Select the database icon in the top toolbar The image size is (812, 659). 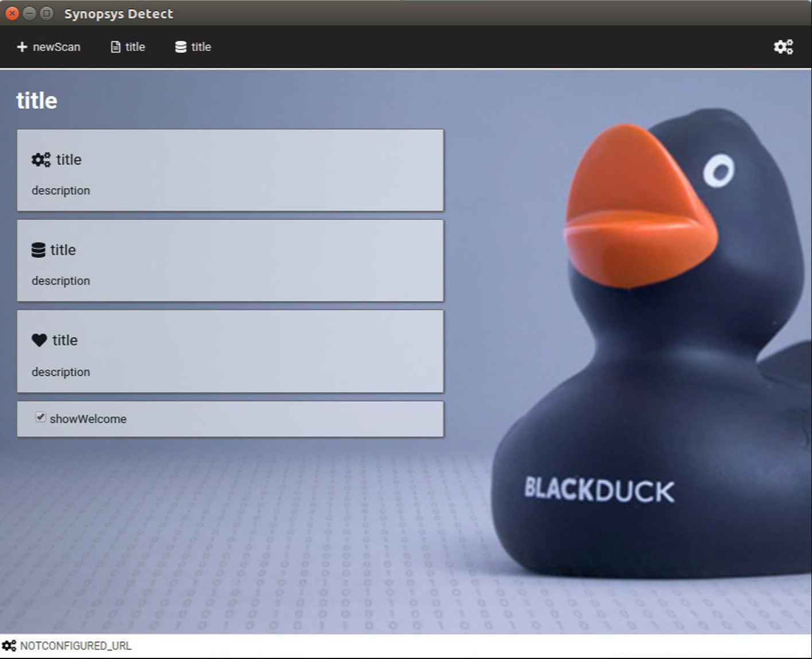pyautogui.click(x=179, y=47)
